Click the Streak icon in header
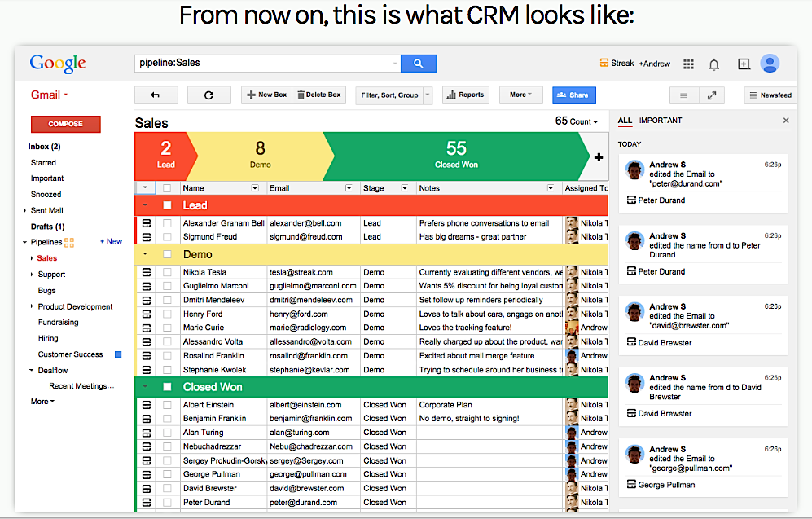The height and width of the screenshot is (519, 812). point(604,63)
